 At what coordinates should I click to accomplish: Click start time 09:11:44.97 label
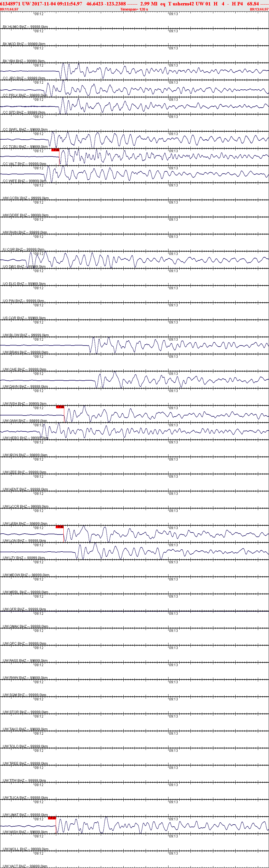[9, 9]
